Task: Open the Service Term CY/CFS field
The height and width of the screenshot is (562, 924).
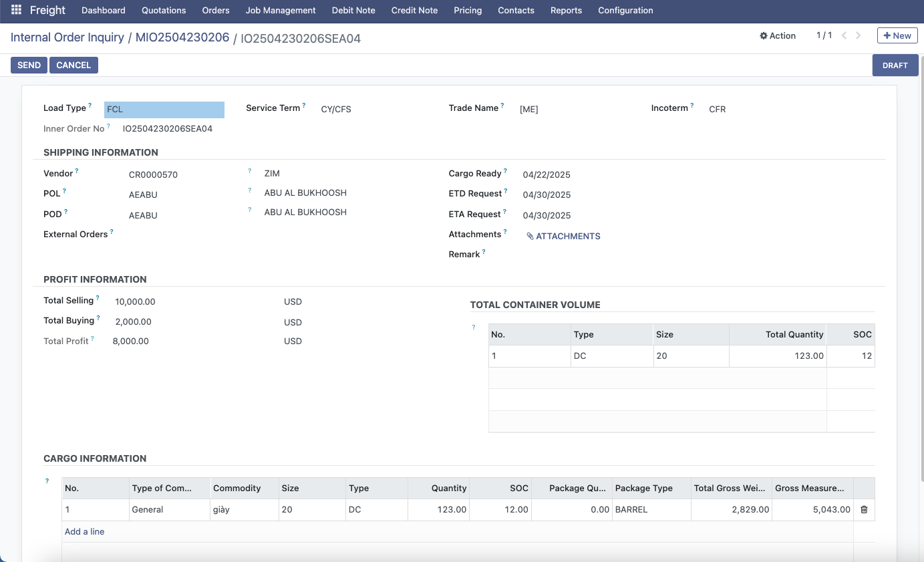Action: tap(336, 110)
